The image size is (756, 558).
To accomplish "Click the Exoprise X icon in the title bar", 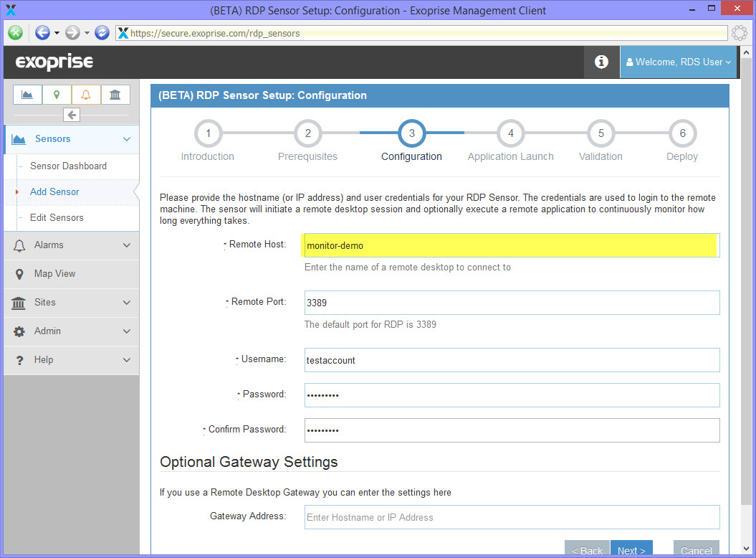I will pyautogui.click(x=11, y=9).
